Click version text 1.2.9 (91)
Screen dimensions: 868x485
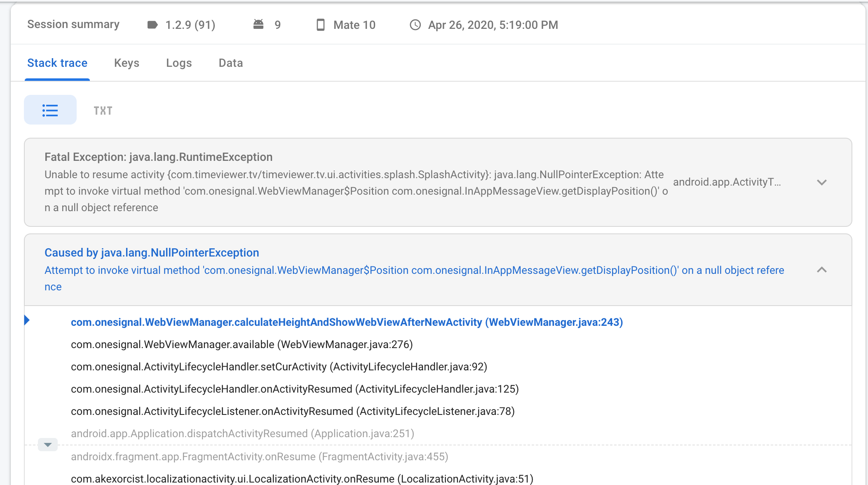point(190,25)
